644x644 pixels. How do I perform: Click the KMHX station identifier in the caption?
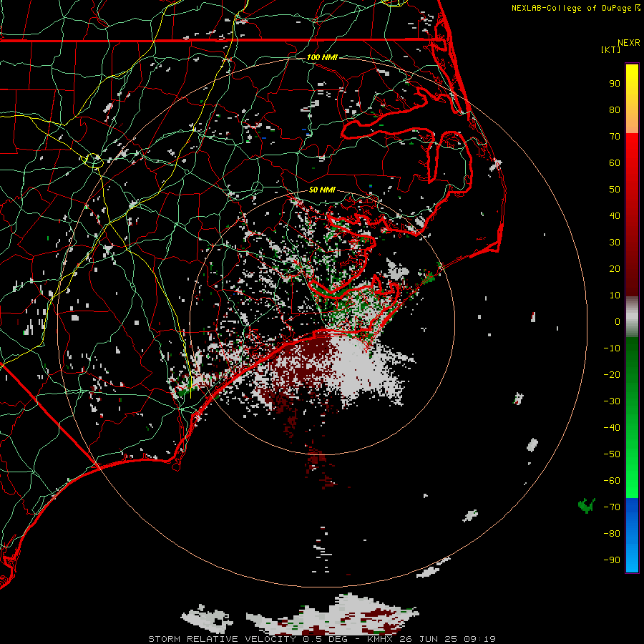[x=381, y=639]
